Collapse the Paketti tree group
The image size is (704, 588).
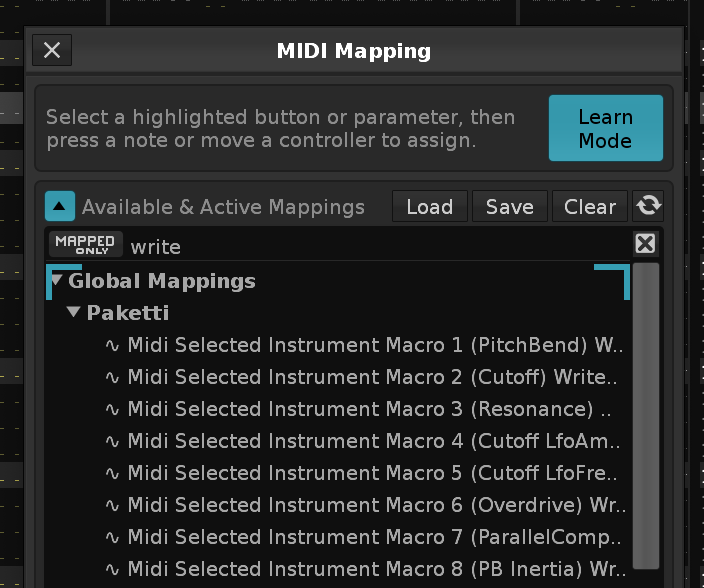pyautogui.click(x=74, y=313)
